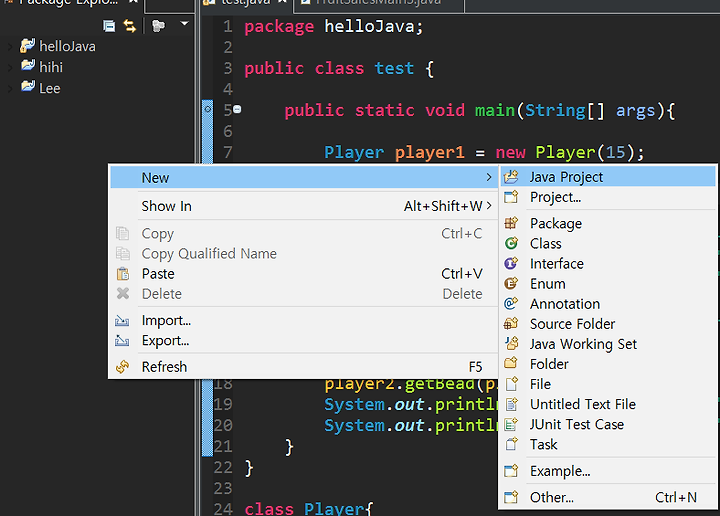The image size is (720, 516).
Task: Click the focus on active task icon
Action: 158,26
